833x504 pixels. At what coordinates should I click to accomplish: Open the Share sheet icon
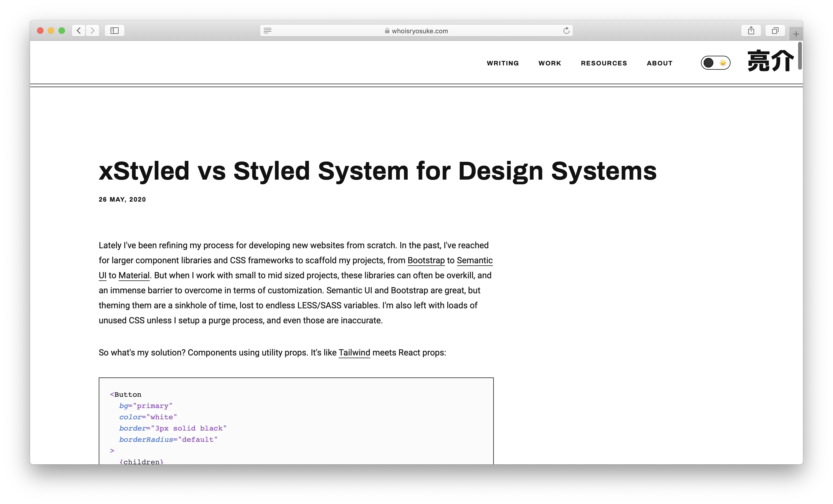click(751, 31)
